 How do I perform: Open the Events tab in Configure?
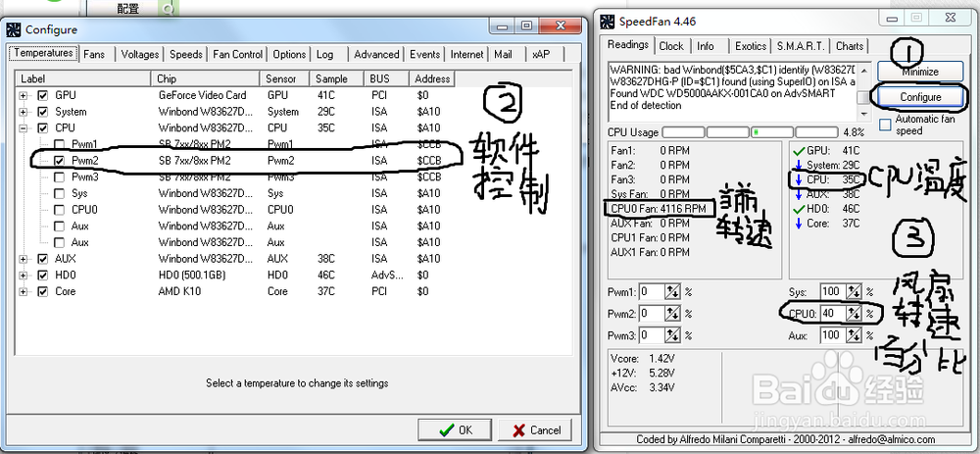coord(425,54)
